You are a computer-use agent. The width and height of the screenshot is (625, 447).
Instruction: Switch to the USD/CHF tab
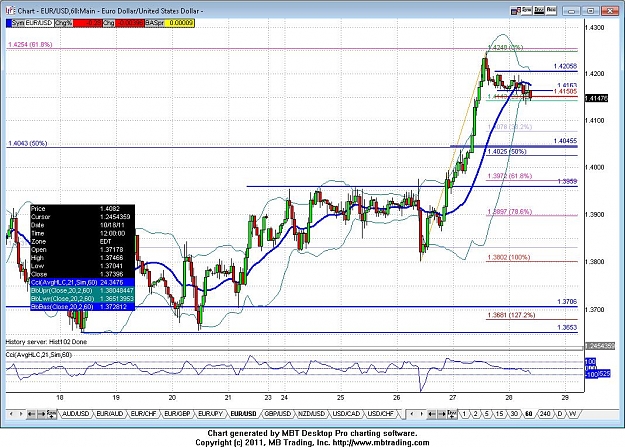pyautogui.click(x=381, y=414)
